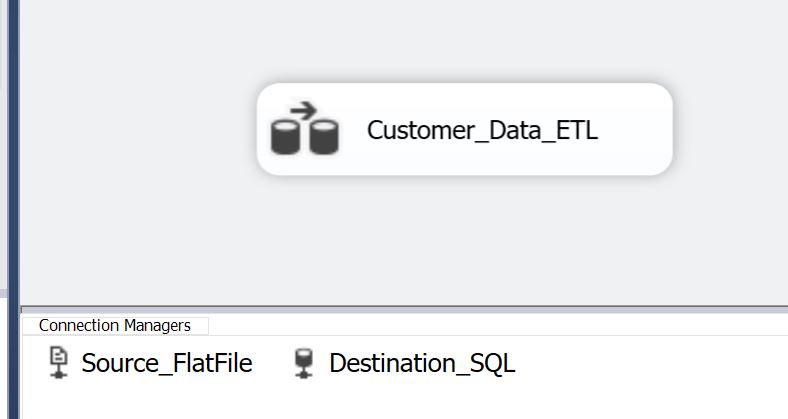Click the empty design canvas below Customer_Data_ETL task
Screen dimensions: 788x419
(464, 240)
